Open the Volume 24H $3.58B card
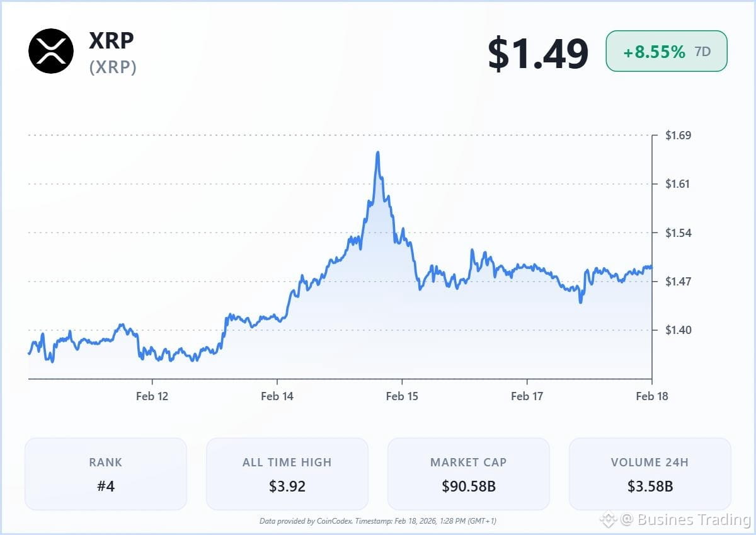Viewport: 756px width, 535px height. pyautogui.click(x=650, y=474)
